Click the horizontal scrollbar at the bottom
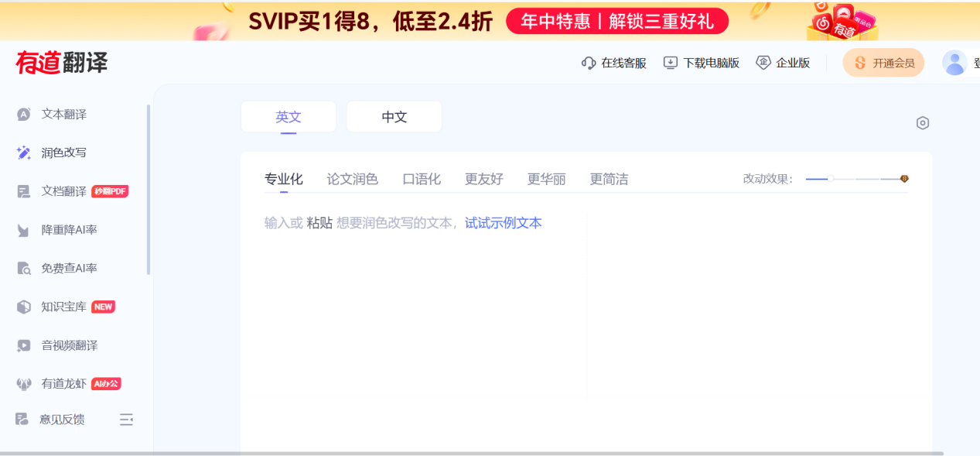Screen dimensions: 980x456 click(472, 454)
